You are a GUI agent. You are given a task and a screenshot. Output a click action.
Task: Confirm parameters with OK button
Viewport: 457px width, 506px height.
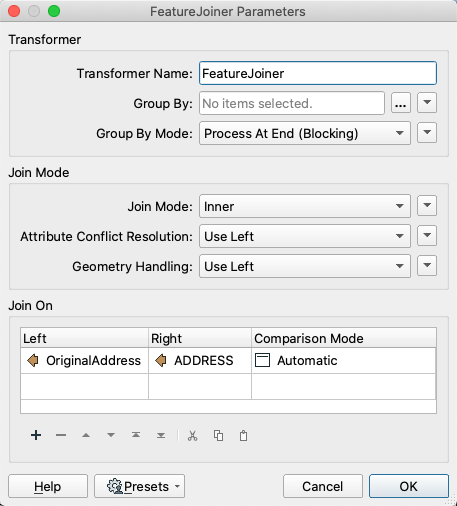409,486
